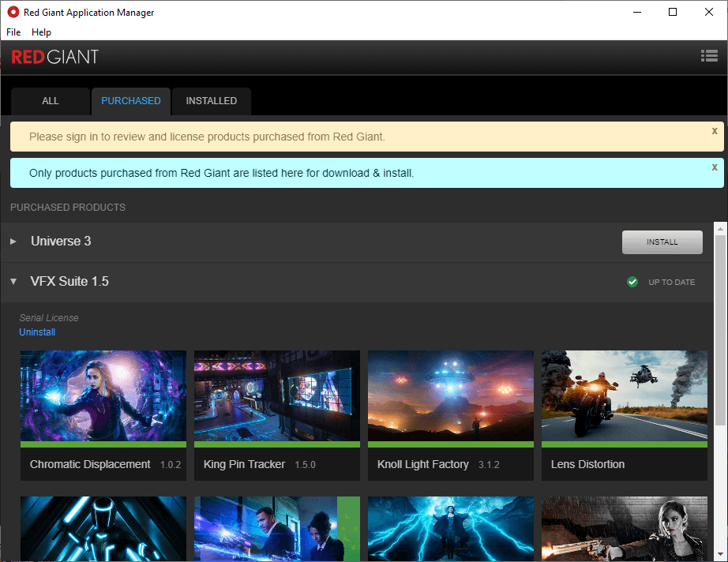This screenshot has width=728, height=562.
Task: Open the list menu icon in the header
Action: 709,56
